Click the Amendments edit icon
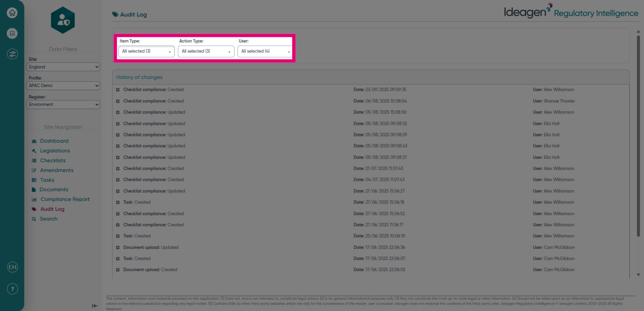644x311 pixels. 34,170
